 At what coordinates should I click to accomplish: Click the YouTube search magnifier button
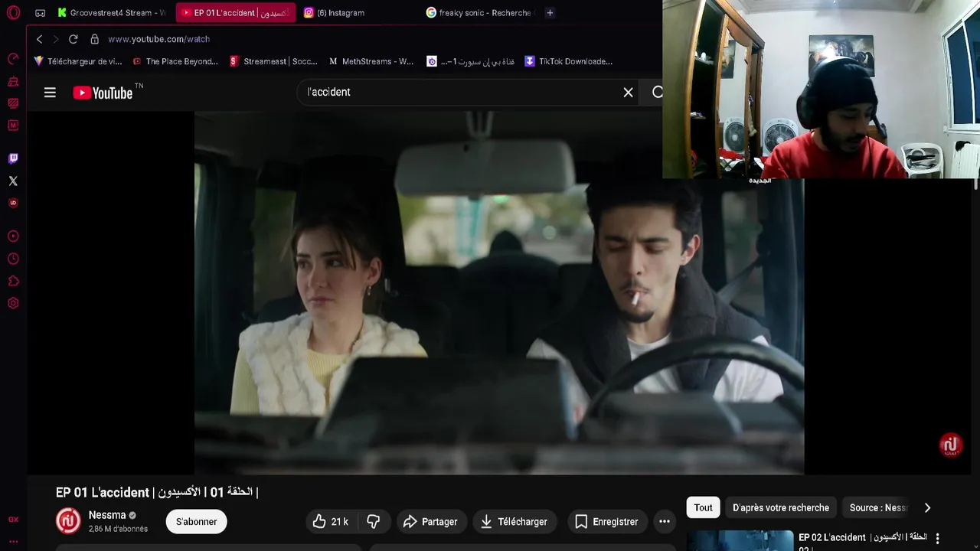pyautogui.click(x=656, y=93)
